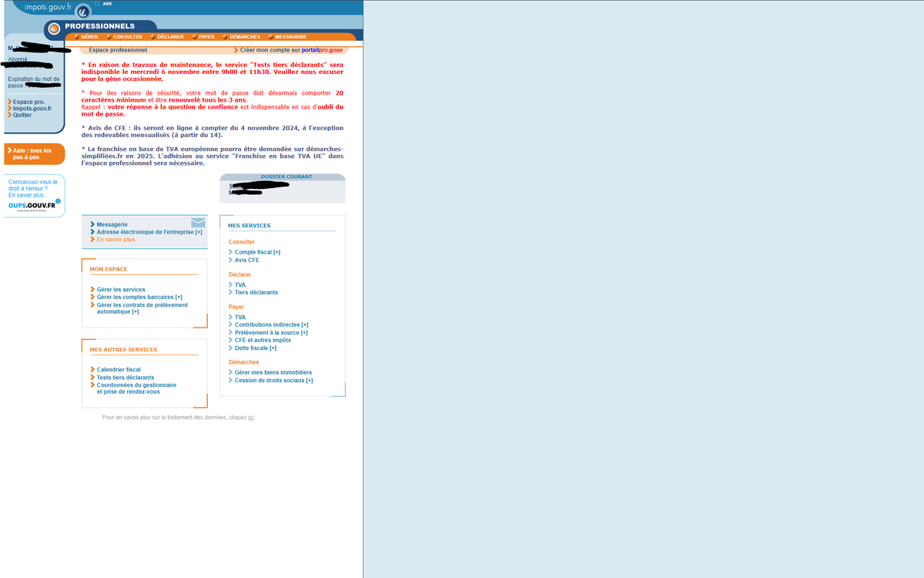
Task: Open Tests tiers déclarants link
Action: click(x=126, y=378)
